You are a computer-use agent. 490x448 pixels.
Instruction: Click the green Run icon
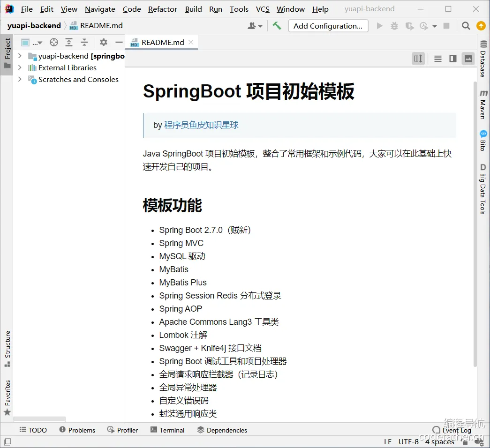[380, 26]
